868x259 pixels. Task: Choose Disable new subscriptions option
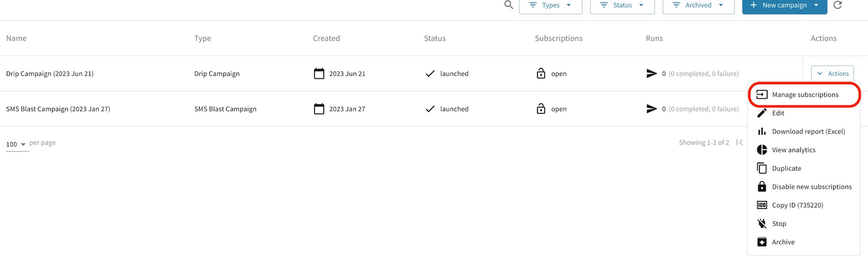point(811,187)
